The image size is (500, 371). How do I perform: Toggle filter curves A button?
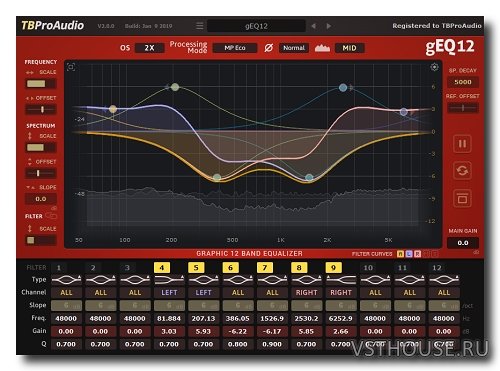click(400, 254)
